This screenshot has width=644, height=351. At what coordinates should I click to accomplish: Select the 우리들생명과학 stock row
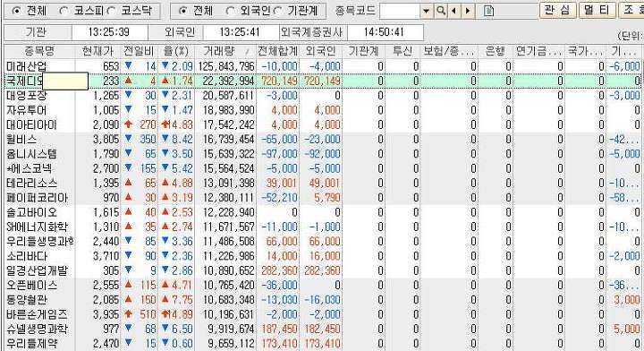point(322,241)
